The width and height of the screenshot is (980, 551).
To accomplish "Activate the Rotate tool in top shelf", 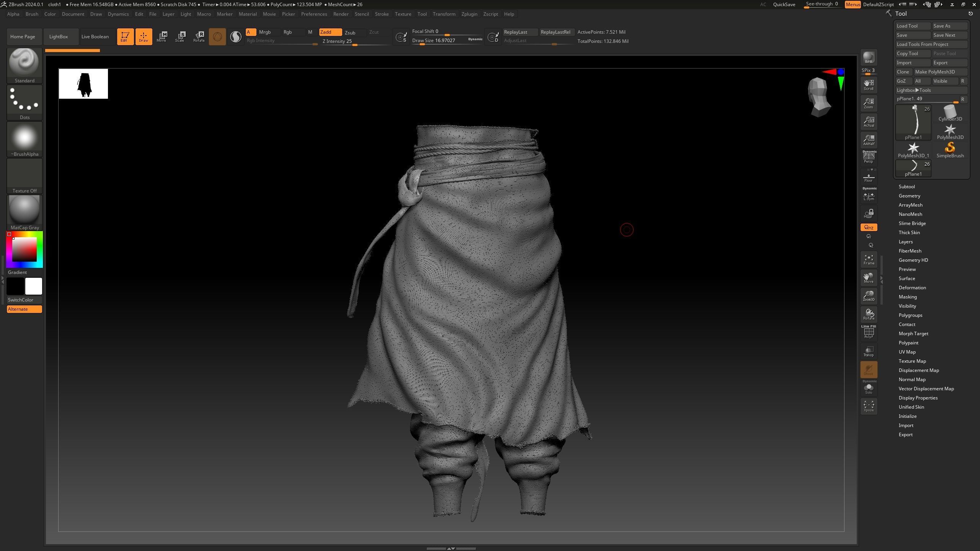I will (x=199, y=37).
